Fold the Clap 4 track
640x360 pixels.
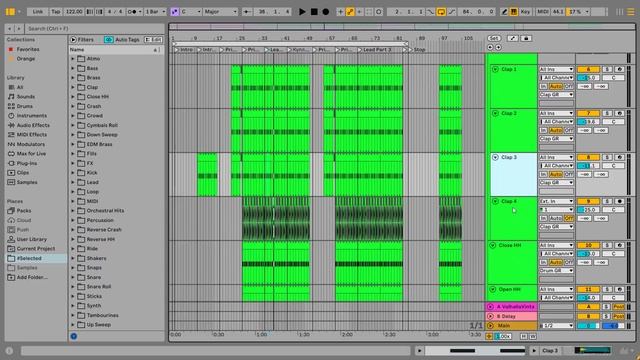pyautogui.click(x=495, y=201)
